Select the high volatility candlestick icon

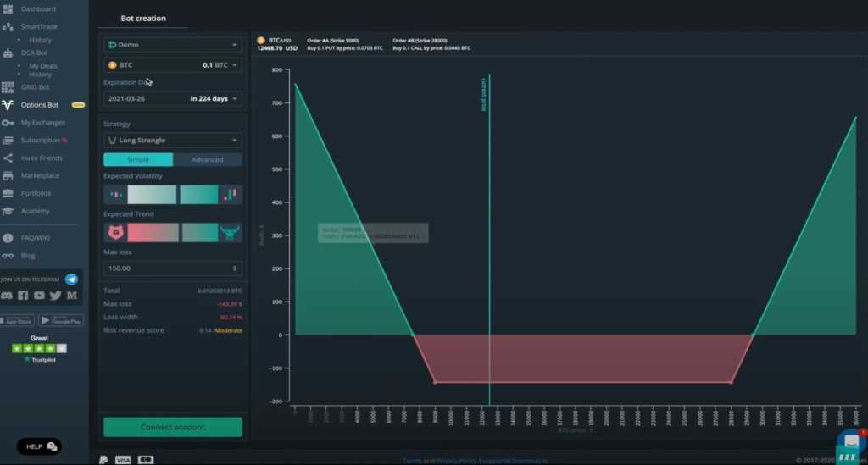[230, 195]
